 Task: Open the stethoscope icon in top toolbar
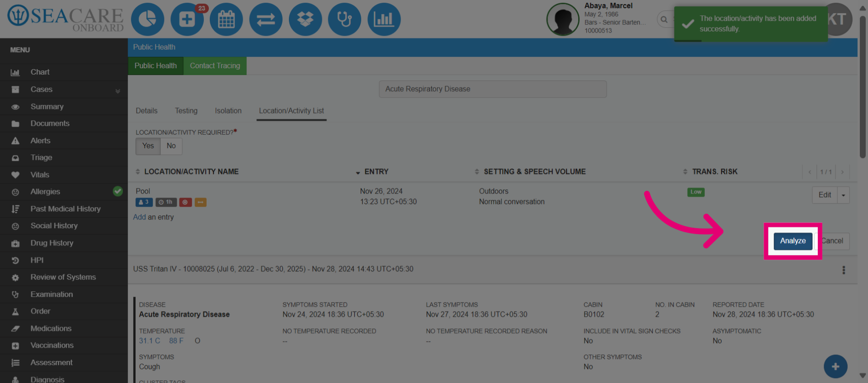click(344, 19)
